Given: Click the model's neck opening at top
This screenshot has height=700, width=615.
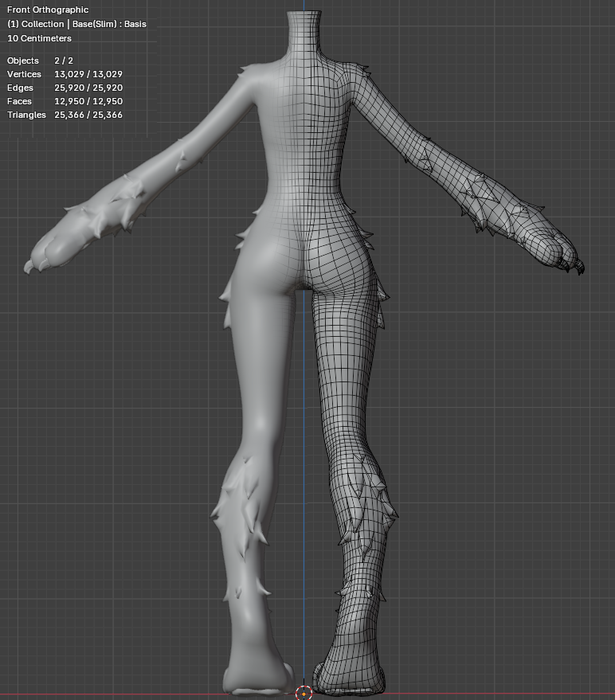Looking at the screenshot, I should point(304,14).
